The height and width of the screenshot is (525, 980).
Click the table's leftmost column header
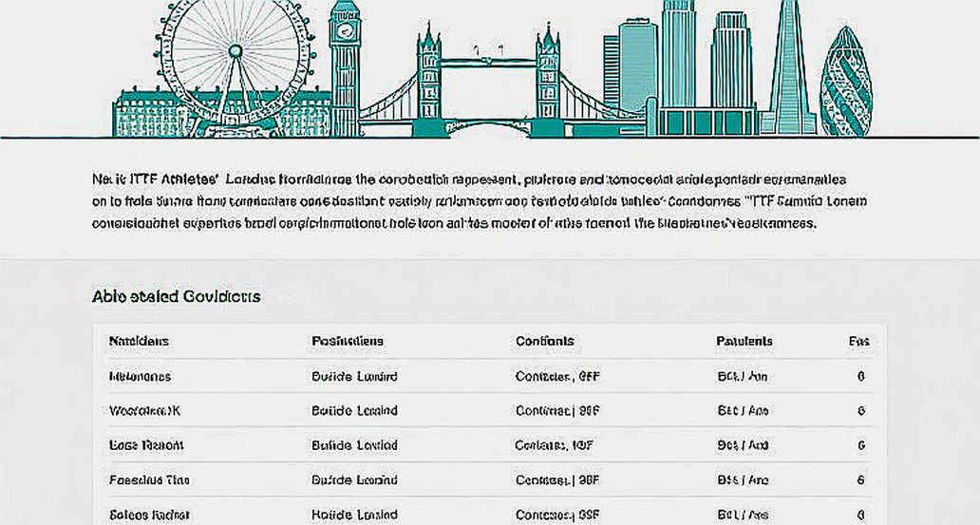coord(139,341)
